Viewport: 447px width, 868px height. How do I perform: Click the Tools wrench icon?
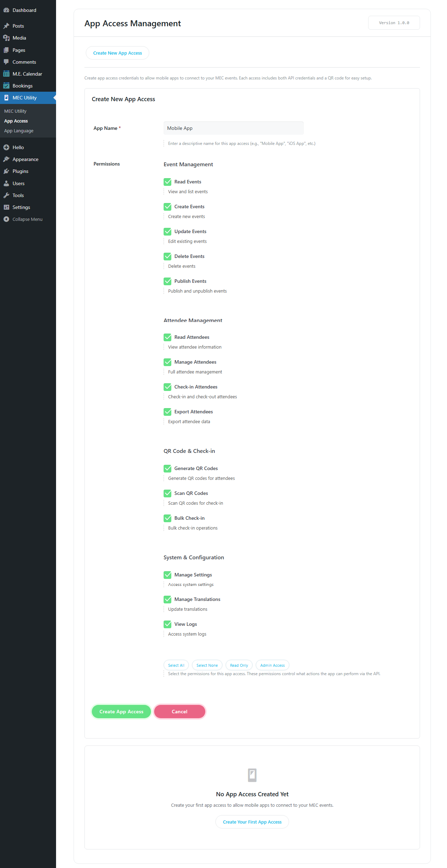click(6, 195)
